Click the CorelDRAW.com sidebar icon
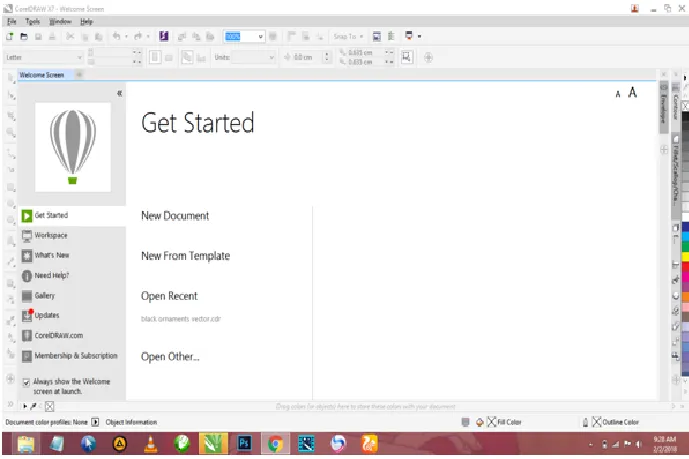The width and height of the screenshot is (689, 459). point(27,336)
